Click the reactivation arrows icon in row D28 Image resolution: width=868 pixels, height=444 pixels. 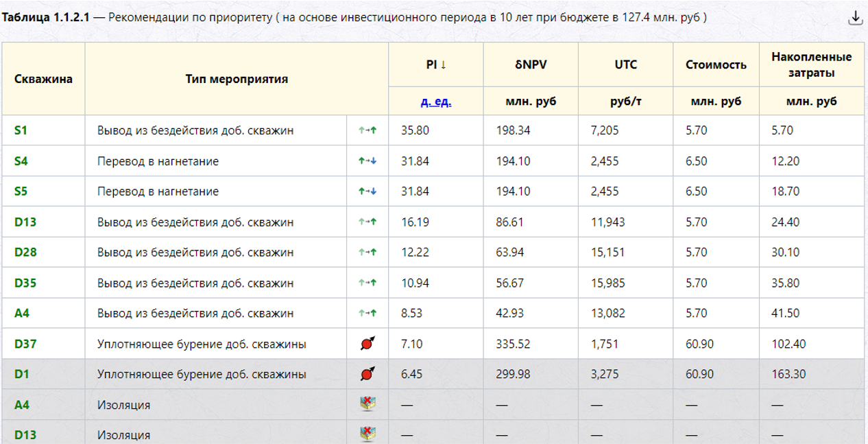pyautogui.click(x=367, y=252)
